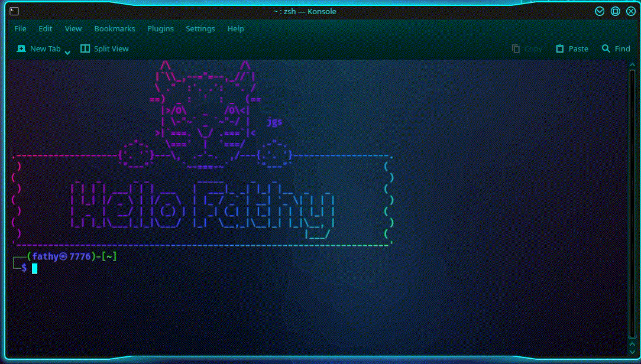Maximize the Konsole window
The image size is (641, 364).
(615, 11)
